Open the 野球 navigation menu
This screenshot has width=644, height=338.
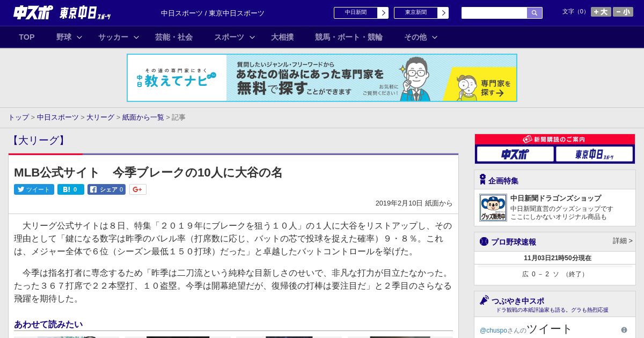click(64, 37)
